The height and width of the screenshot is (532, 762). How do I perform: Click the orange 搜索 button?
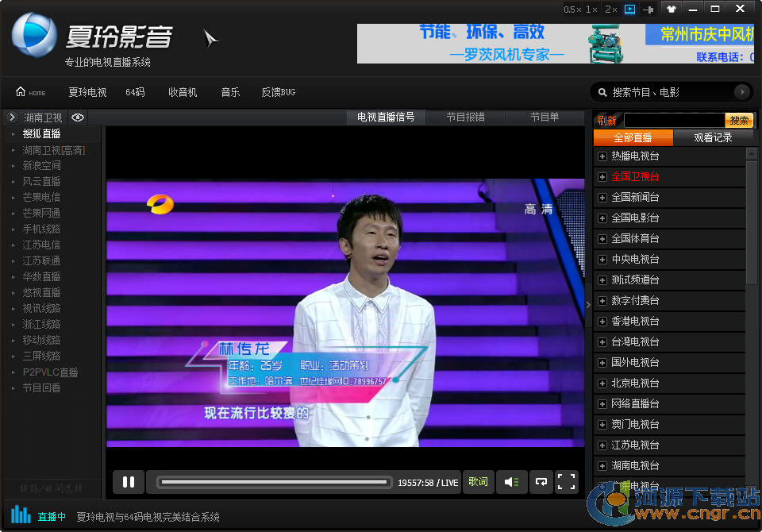tap(739, 120)
